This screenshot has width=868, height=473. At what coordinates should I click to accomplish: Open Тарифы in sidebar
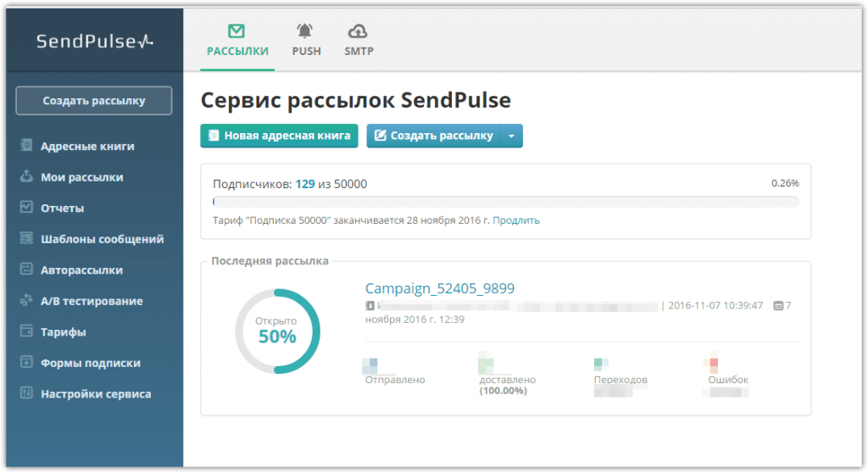coord(63,332)
